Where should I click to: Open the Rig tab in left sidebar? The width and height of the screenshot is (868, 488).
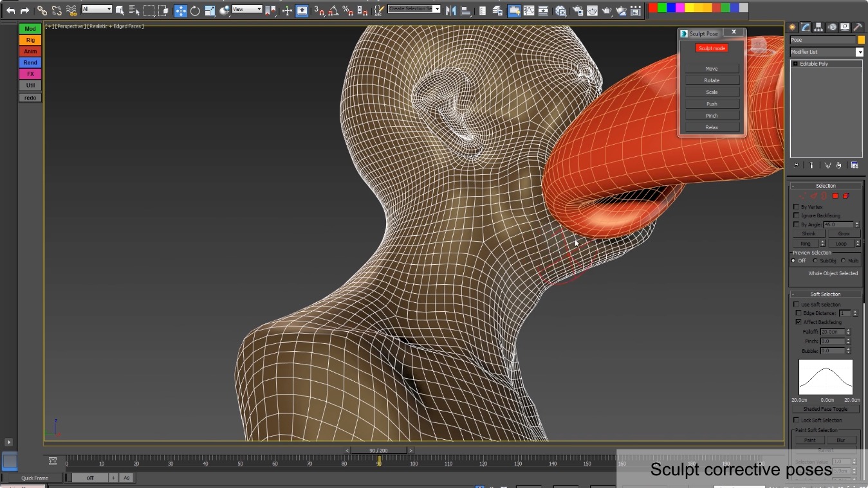point(30,40)
